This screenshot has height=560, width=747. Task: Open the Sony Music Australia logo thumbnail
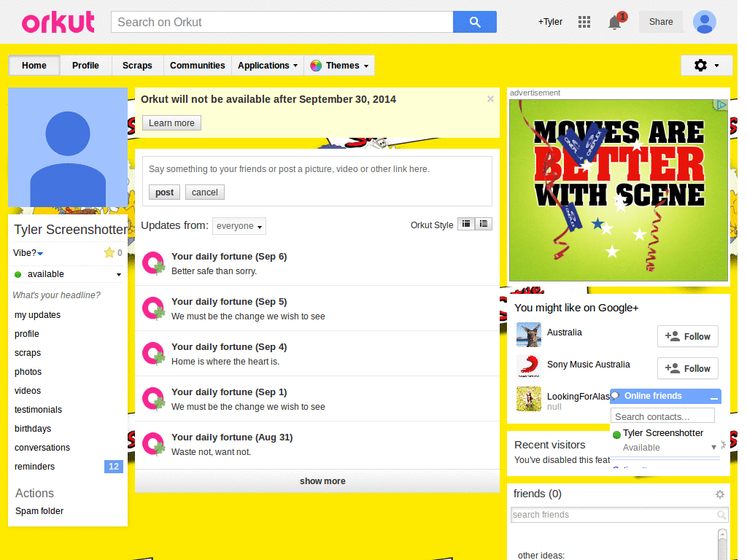tap(529, 367)
